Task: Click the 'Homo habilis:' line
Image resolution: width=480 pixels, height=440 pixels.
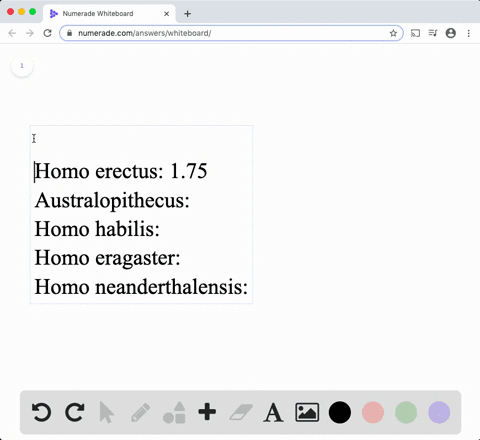Action: (97, 229)
